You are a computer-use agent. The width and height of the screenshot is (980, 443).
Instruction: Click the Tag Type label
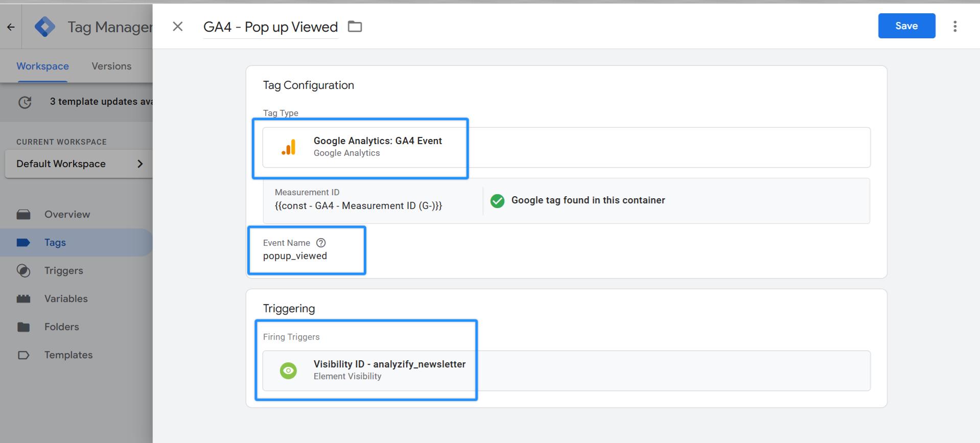281,113
